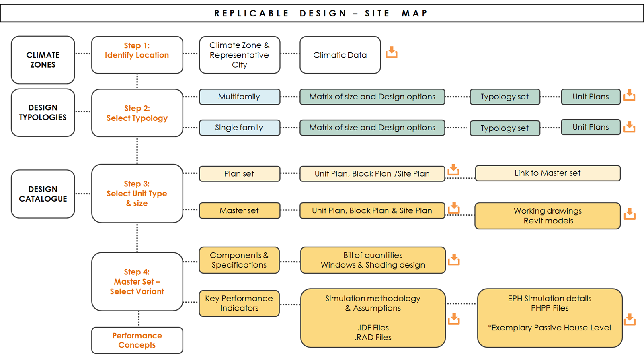Image resolution: width=644 pixels, height=363 pixels.
Task: Open the Design Typologies section
Action: (43, 113)
